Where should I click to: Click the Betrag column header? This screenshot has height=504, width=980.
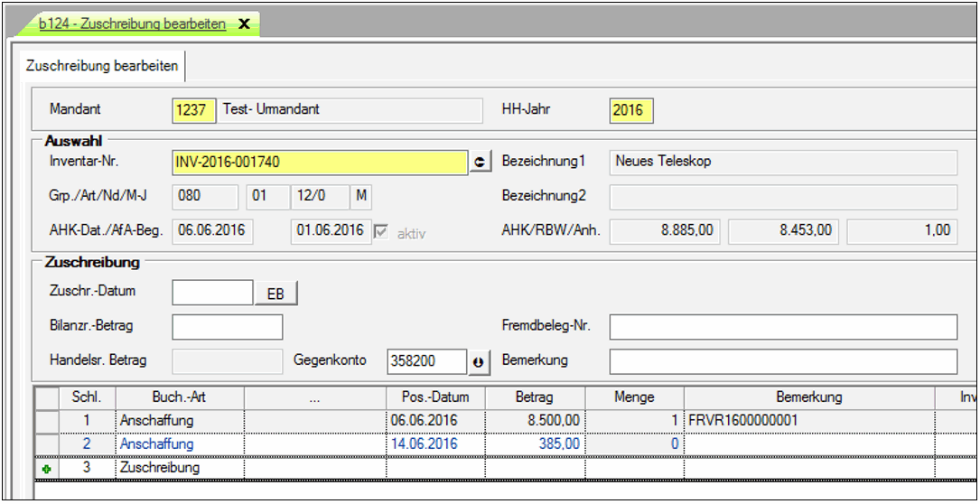coord(534,397)
